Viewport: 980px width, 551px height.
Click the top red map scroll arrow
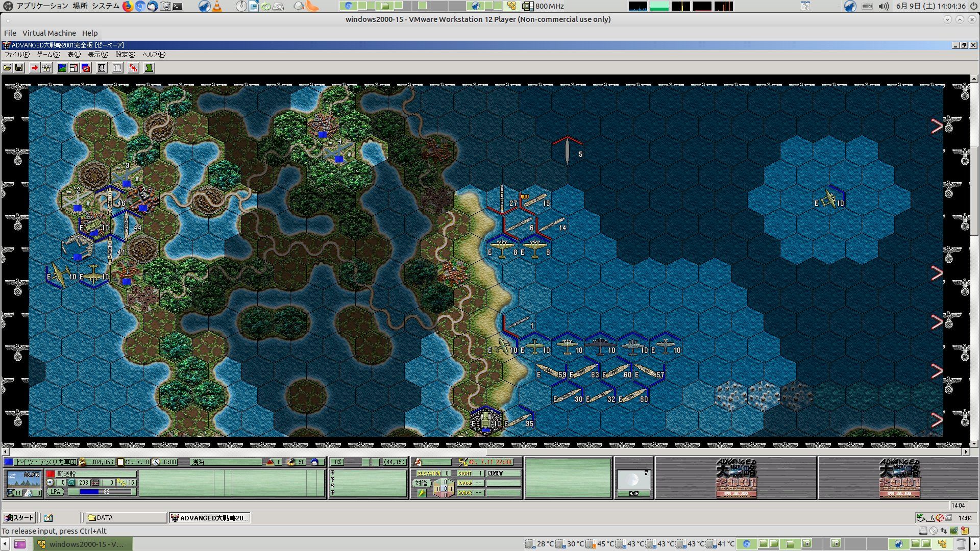937,126
